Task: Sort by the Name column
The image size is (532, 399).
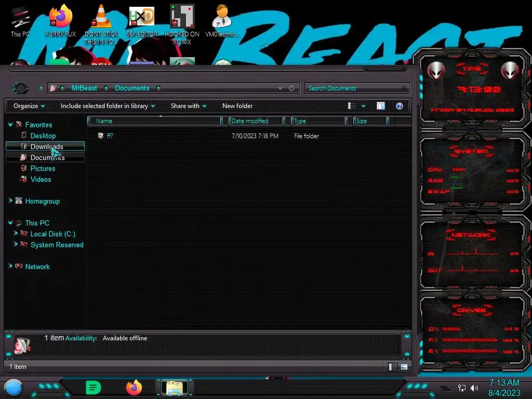Action: click(154, 121)
